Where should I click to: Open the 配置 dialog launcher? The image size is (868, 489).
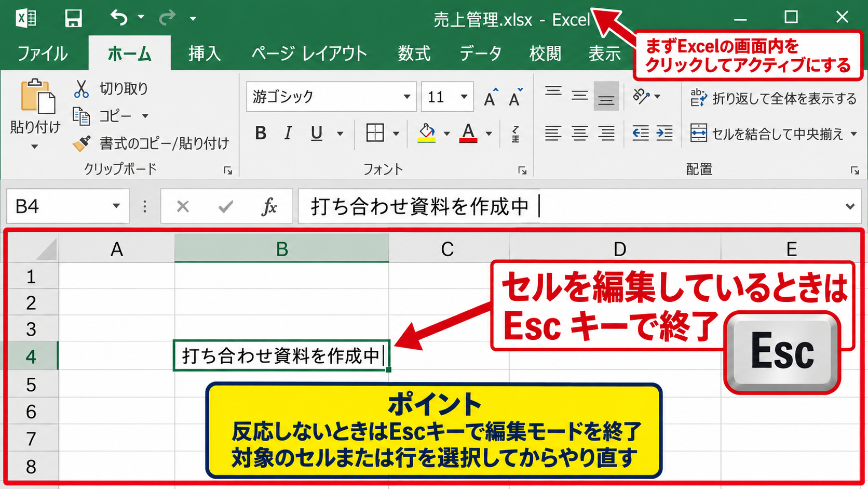click(855, 170)
